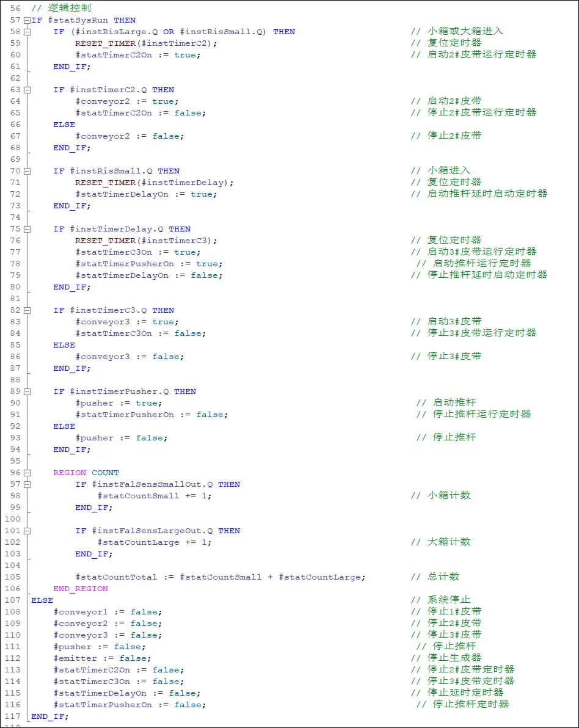Click '#pusher := true;' on line 90

118,404
